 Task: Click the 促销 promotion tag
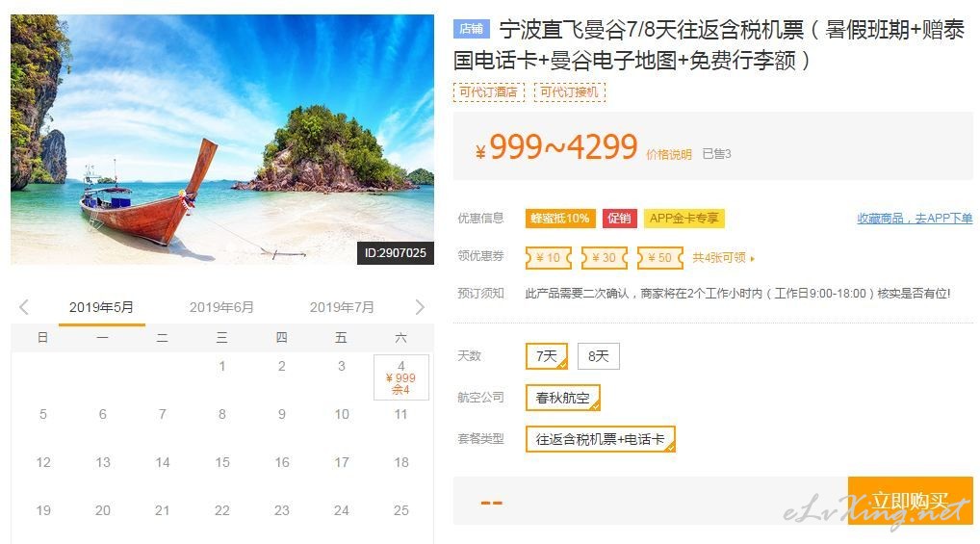(619, 219)
